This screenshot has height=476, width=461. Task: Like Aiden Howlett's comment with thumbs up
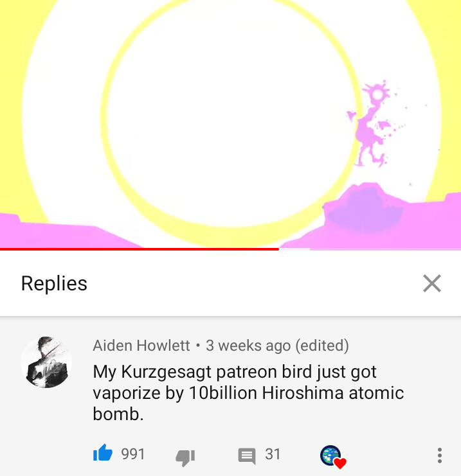coord(103,453)
